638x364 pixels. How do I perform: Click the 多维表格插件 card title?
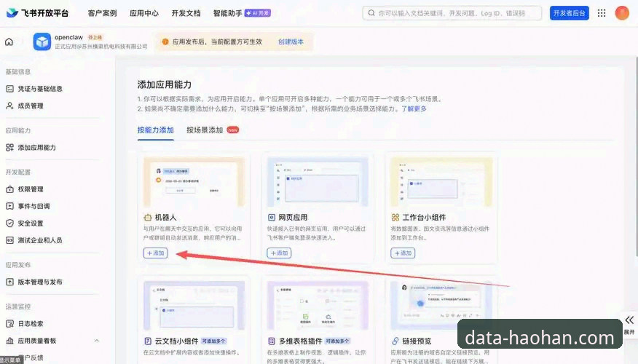300,341
